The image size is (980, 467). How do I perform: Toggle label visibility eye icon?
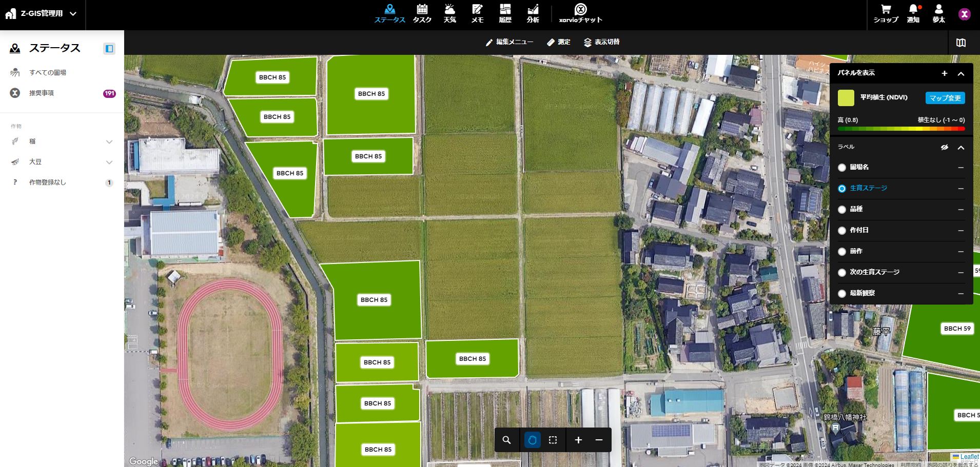coord(944,147)
